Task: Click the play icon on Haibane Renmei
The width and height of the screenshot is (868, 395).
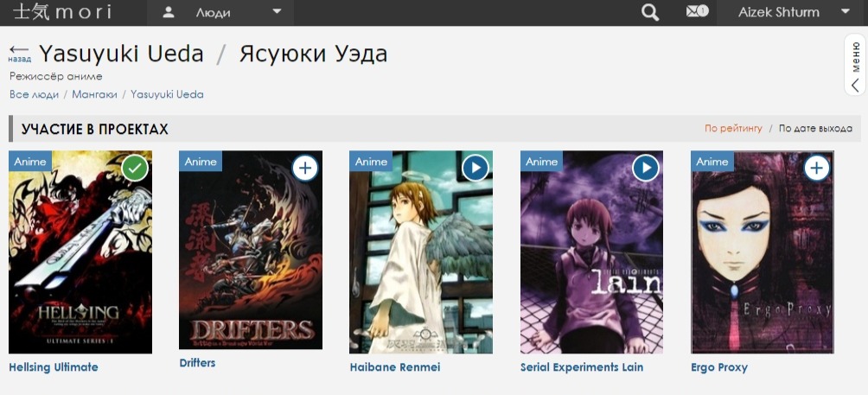Action: [x=475, y=168]
